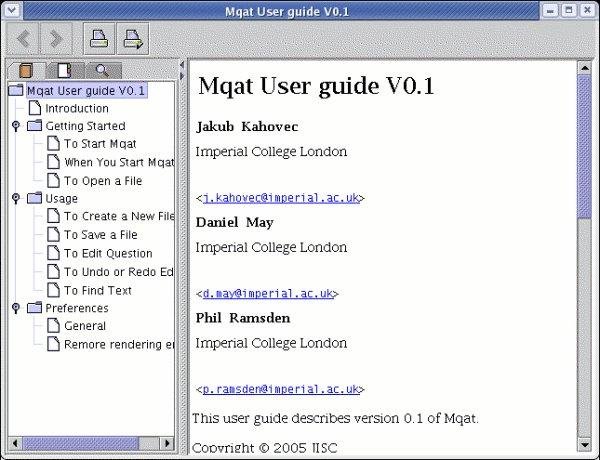Open To Undo or Redo topic
The width and height of the screenshot is (600, 460).
pyautogui.click(x=119, y=272)
